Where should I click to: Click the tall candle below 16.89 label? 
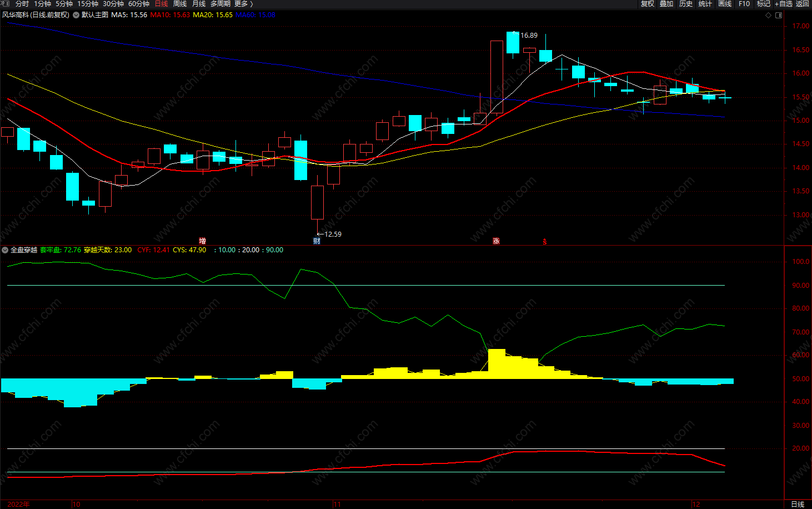tap(497, 77)
